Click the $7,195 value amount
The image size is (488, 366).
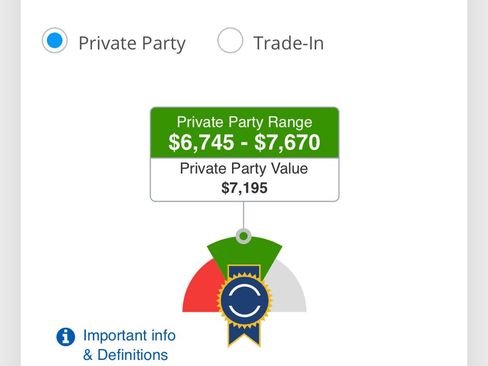pyautogui.click(x=244, y=188)
